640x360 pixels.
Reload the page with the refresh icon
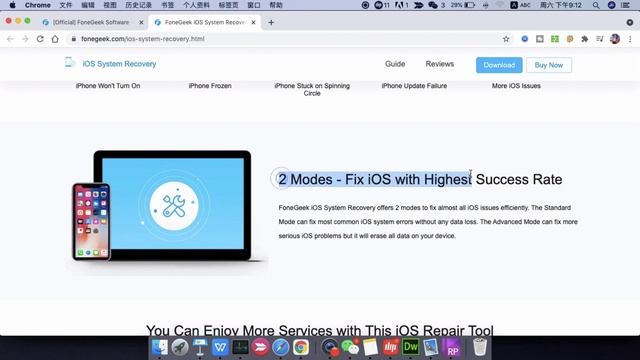click(40, 39)
